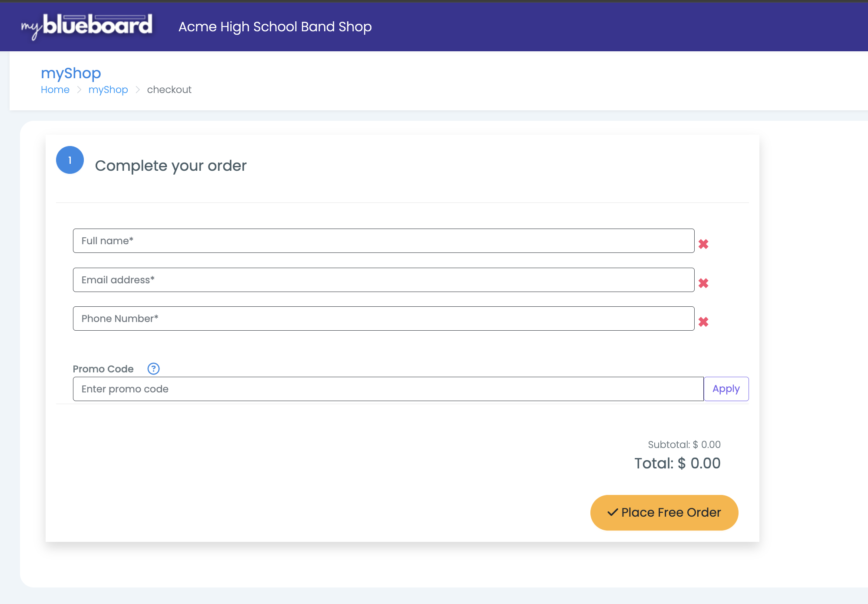Click the step 1 circle badge
Image resolution: width=868 pixels, height=604 pixels.
(70, 160)
